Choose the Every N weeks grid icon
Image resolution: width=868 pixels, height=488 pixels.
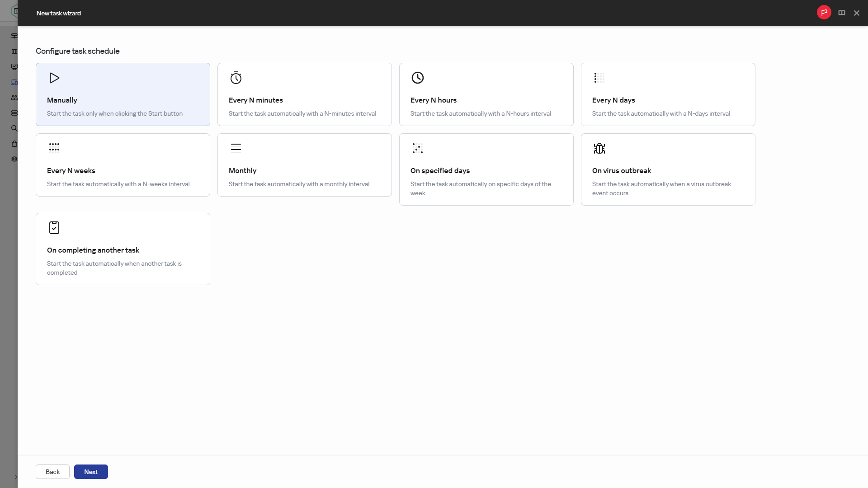coord(54,148)
